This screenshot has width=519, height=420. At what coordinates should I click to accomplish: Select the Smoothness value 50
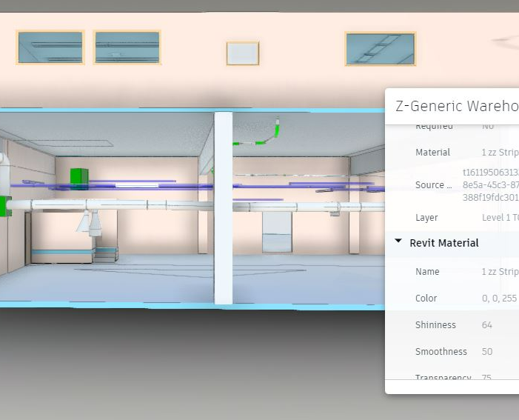487,351
